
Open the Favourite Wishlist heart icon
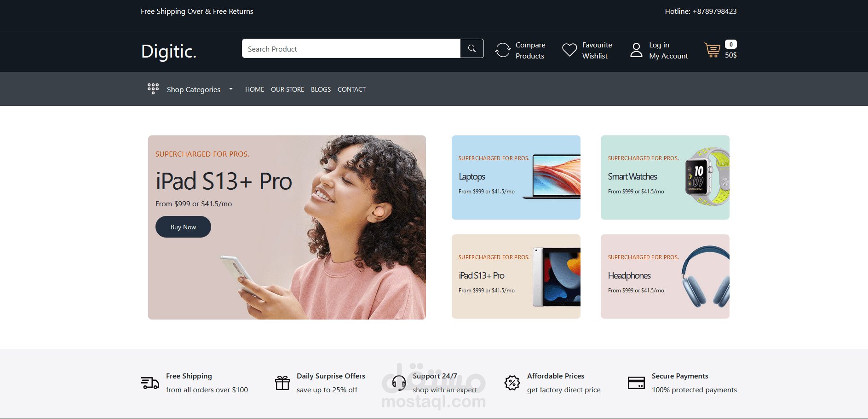pos(569,50)
